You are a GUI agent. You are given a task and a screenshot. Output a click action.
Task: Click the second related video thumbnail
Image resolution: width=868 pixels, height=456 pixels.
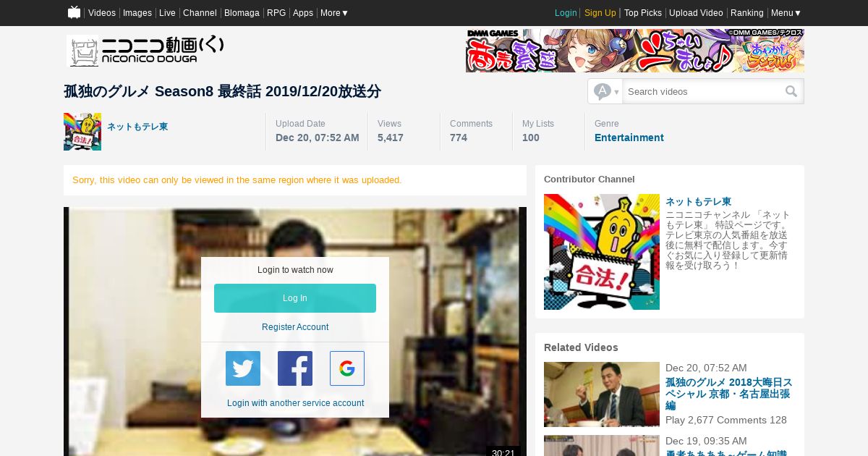tap(602, 446)
